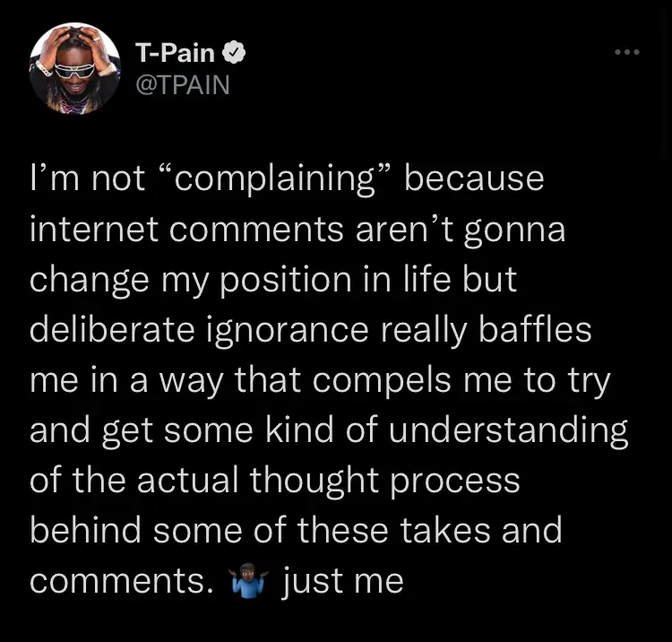This screenshot has width=672, height=642.
Task: Open the three-dot more options menu
Action: pos(626,53)
